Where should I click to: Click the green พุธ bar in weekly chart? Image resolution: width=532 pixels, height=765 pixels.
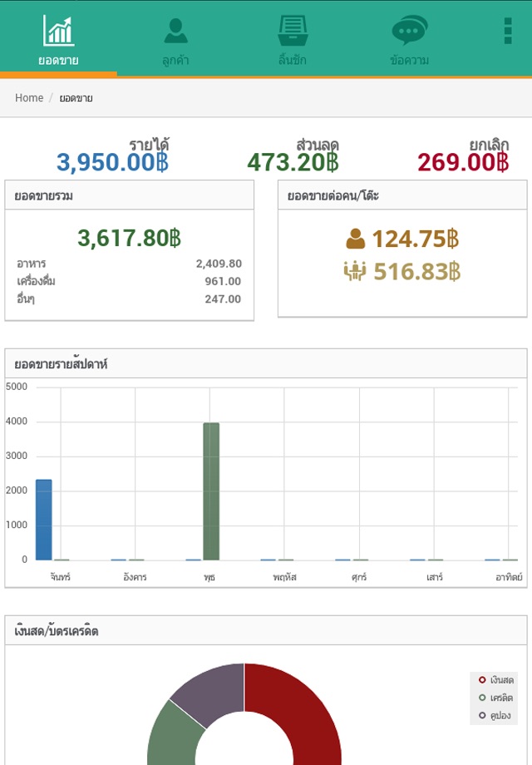pos(211,491)
